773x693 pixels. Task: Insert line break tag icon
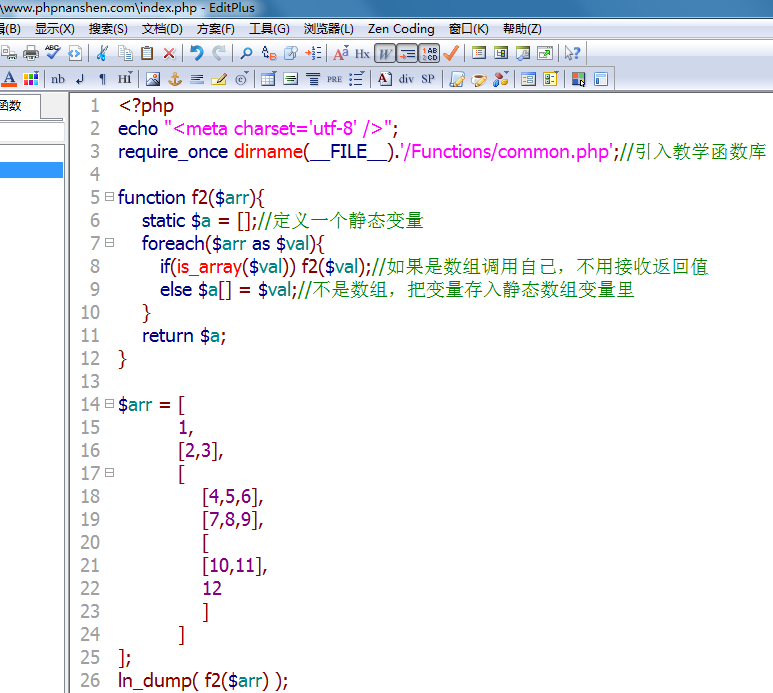(80, 79)
